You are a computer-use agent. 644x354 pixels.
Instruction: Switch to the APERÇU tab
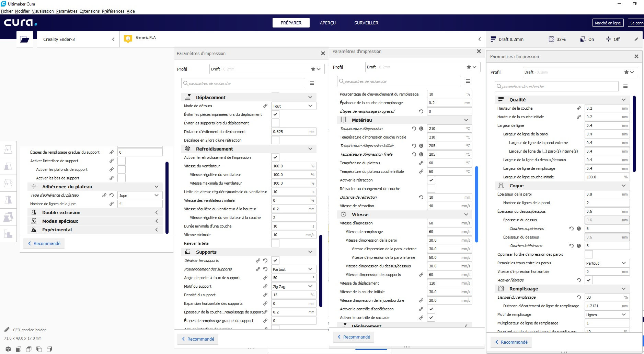[x=328, y=23]
